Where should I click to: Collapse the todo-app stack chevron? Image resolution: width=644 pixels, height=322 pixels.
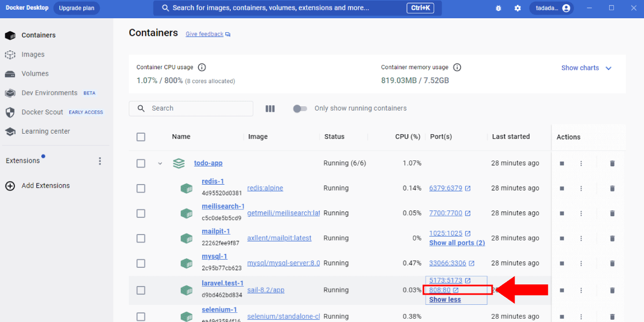click(x=160, y=164)
